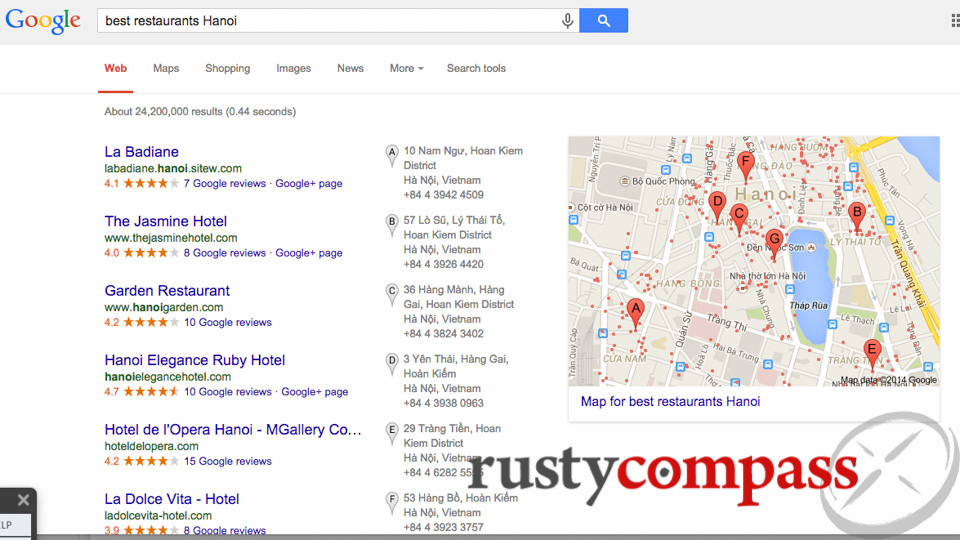Click www.thejasminehotel.com URL text
This screenshot has width=960, height=540.
point(171,238)
